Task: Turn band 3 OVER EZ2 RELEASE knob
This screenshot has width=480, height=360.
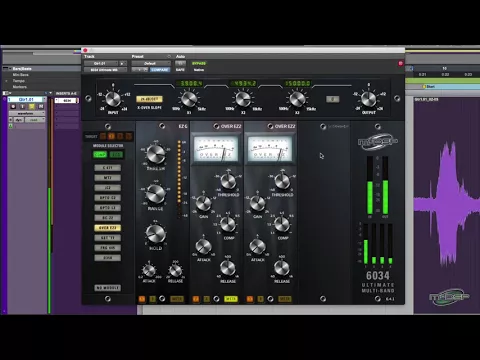Action: [x=282, y=268]
